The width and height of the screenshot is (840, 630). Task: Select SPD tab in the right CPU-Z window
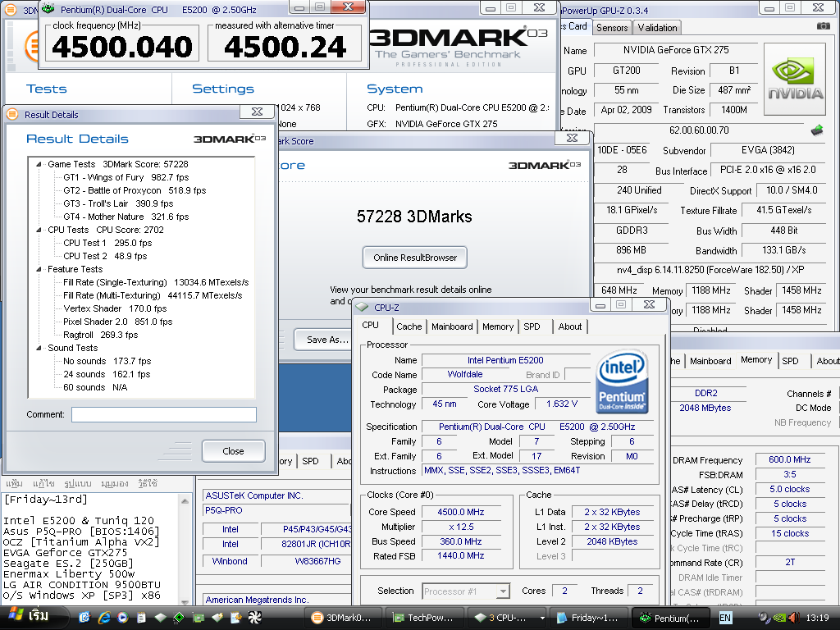click(x=790, y=361)
